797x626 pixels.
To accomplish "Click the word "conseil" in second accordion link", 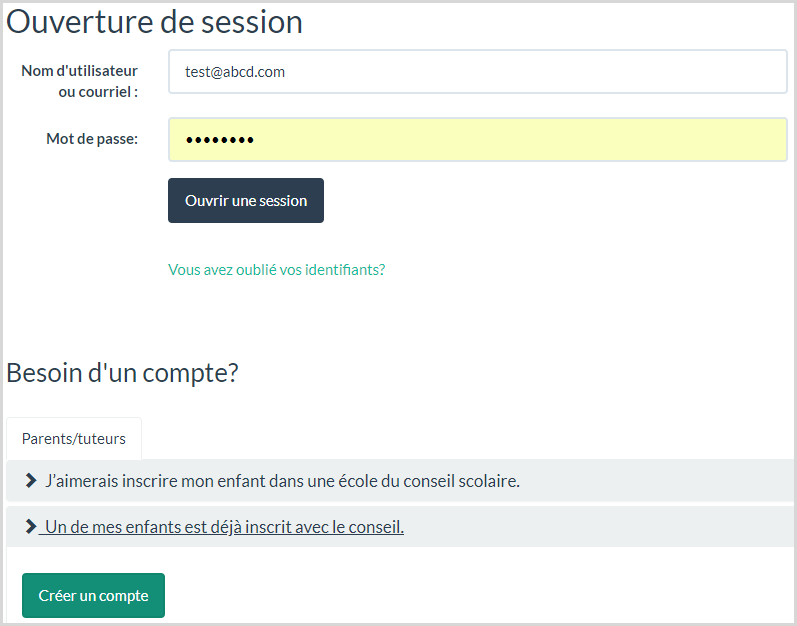I will pyautogui.click(x=375, y=527).
